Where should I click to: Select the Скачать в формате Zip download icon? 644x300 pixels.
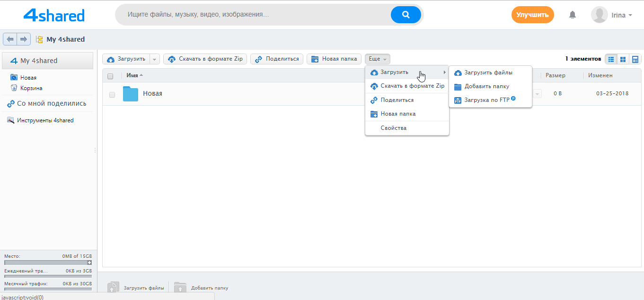[x=171, y=59]
